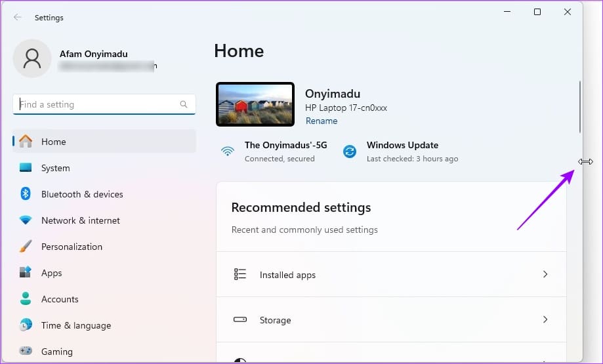Click the System monitor icon
603x364 pixels.
click(x=26, y=168)
